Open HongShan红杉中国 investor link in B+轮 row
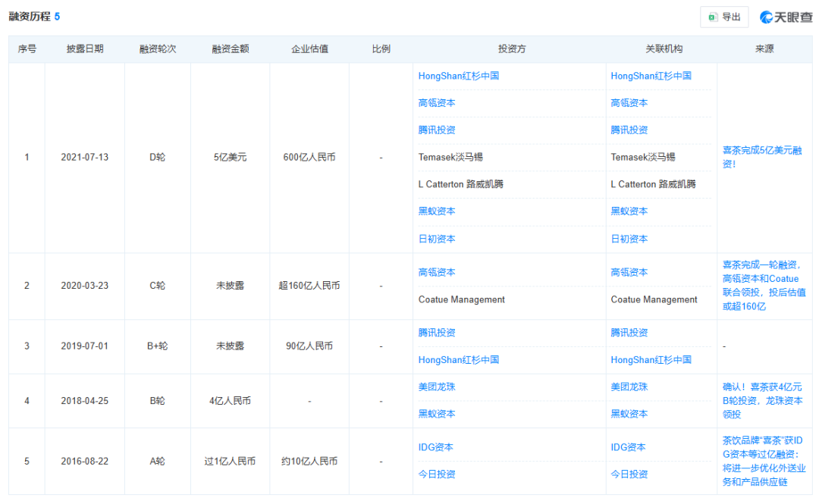Screen dimensions: 819x504 click(459, 360)
